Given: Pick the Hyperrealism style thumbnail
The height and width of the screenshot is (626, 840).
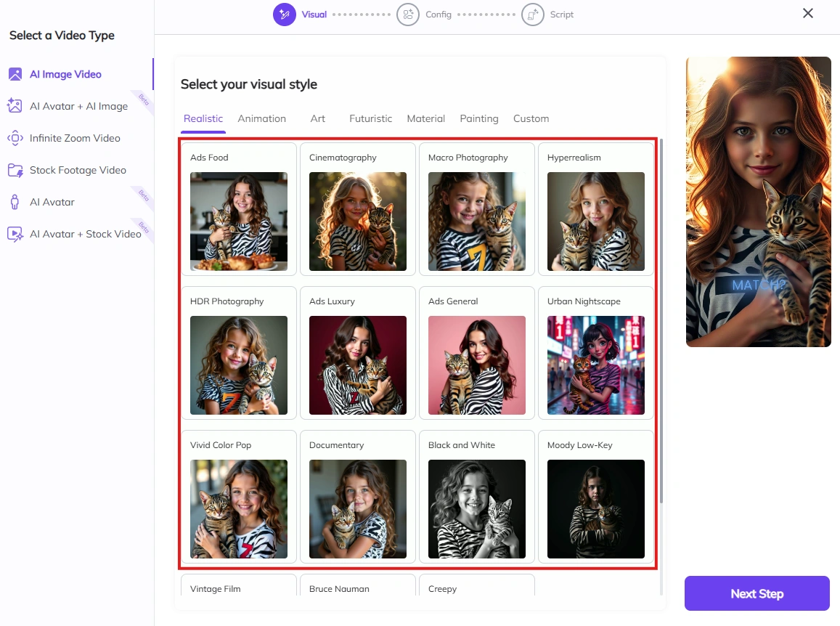Looking at the screenshot, I should [596, 221].
